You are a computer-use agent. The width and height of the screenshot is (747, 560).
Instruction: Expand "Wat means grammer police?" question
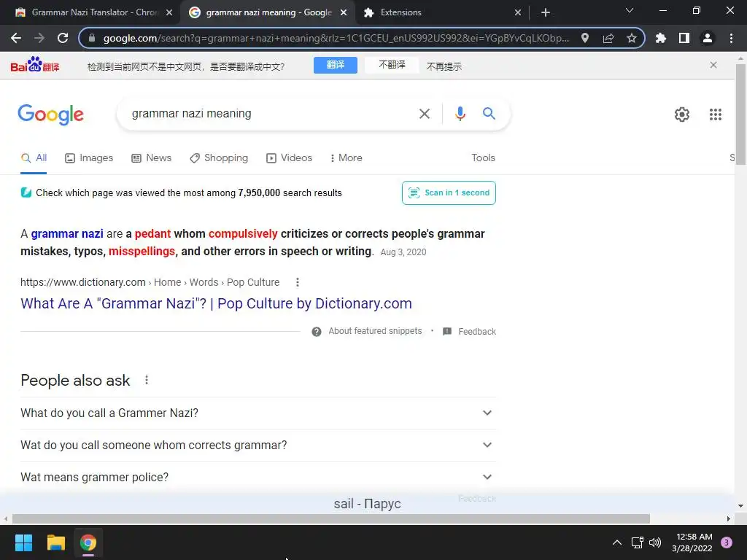pyautogui.click(x=258, y=477)
